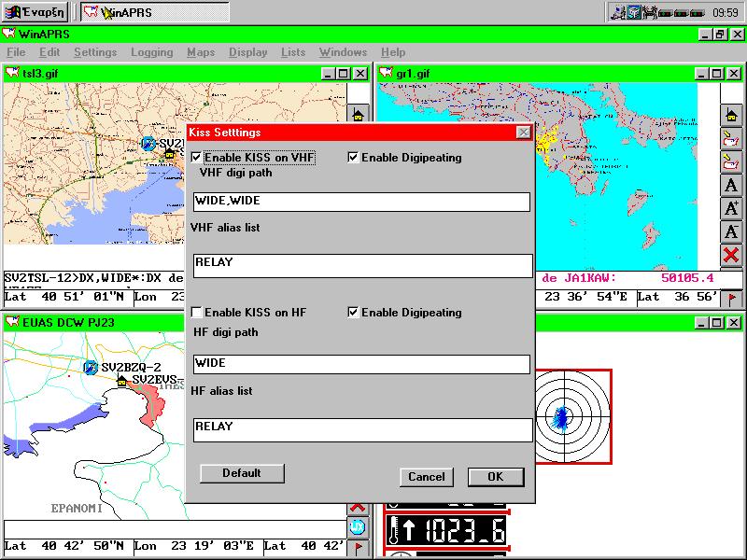The width and height of the screenshot is (747, 560).
Task: Click the VHF alias list field
Action: click(362, 265)
